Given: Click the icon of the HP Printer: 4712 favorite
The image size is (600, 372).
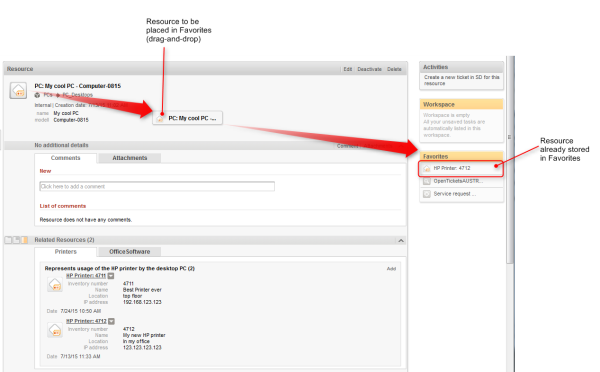Looking at the screenshot, I should (427, 168).
